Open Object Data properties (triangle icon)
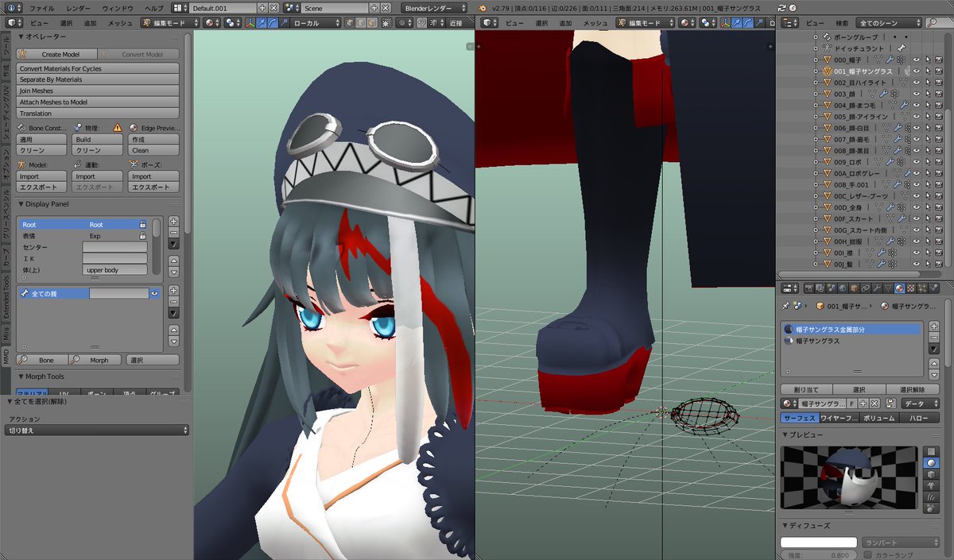This screenshot has width=954, height=560. click(x=888, y=288)
